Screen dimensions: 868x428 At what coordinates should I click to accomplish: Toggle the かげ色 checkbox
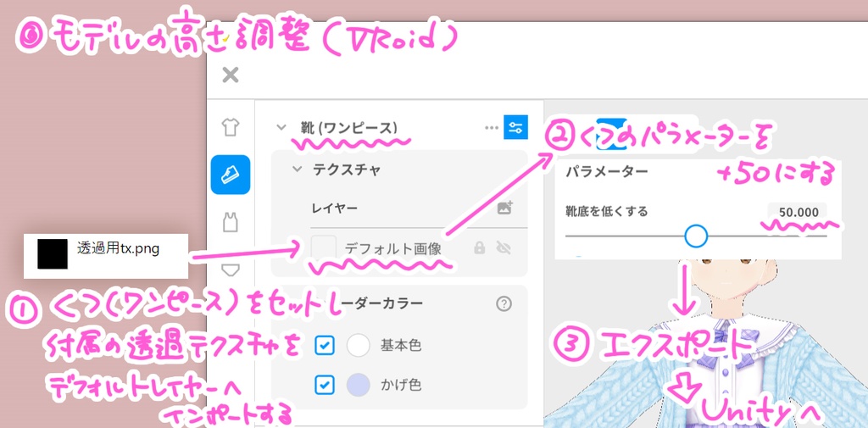pos(325,385)
